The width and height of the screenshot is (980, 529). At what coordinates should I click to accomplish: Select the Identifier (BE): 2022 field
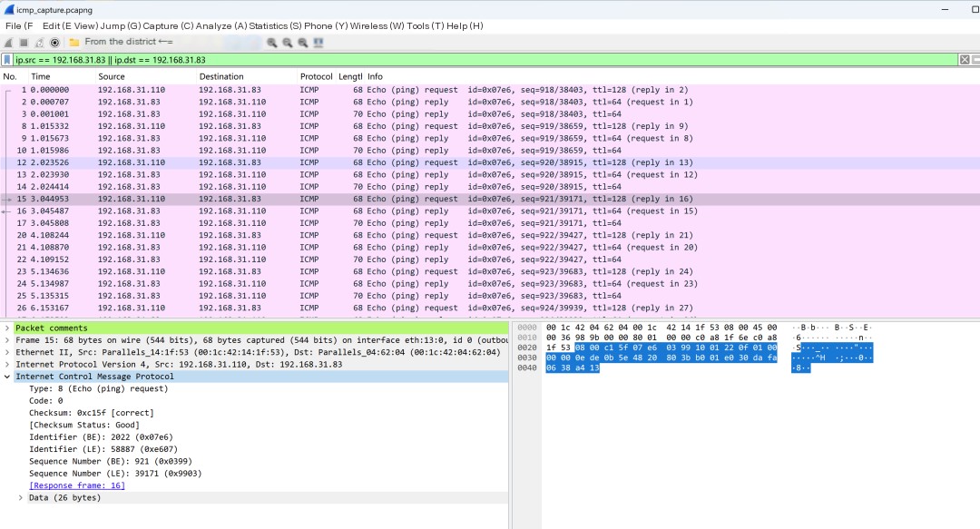[101, 437]
